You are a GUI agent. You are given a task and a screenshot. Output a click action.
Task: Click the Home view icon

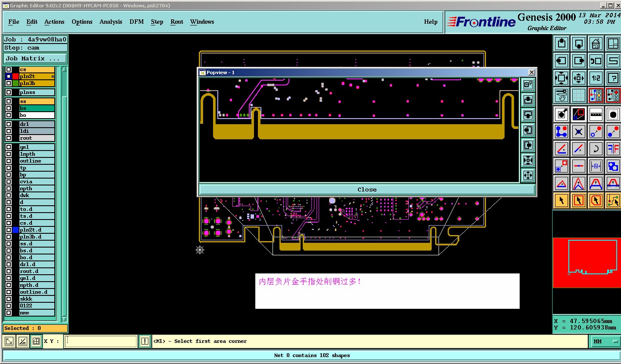(x=596, y=44)
